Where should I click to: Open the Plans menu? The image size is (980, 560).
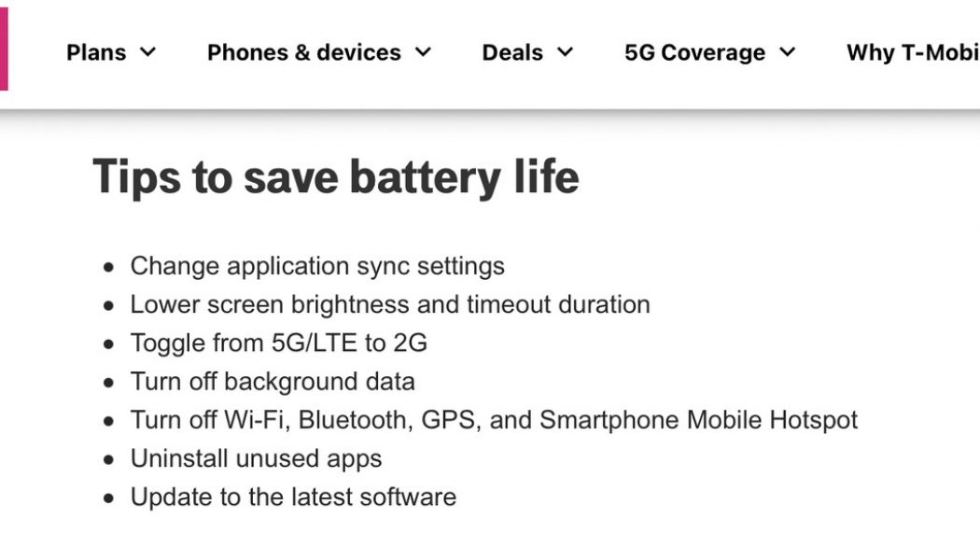point(96,53)
